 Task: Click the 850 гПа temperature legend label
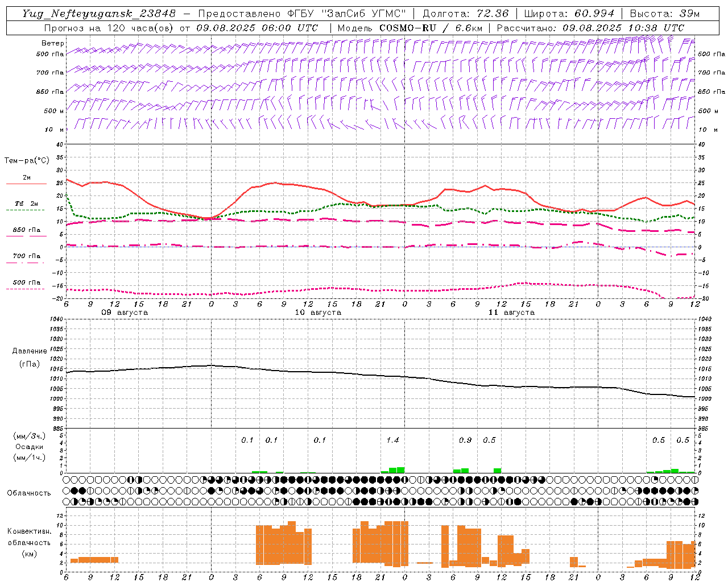pyautogui.click(x=27, y=230)
